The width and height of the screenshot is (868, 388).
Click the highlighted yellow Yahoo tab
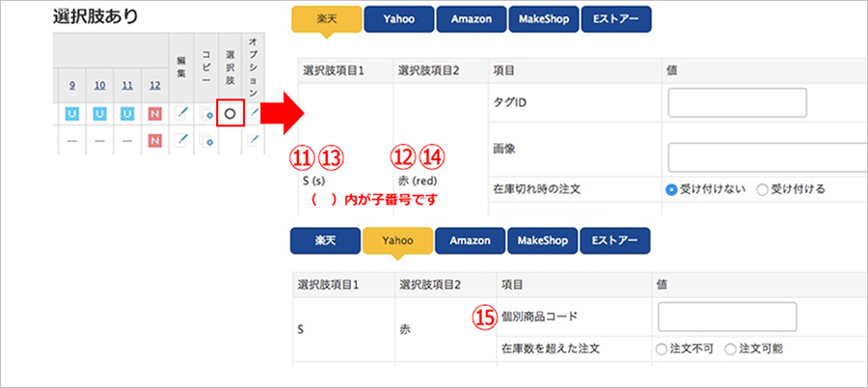coord(397,240)
